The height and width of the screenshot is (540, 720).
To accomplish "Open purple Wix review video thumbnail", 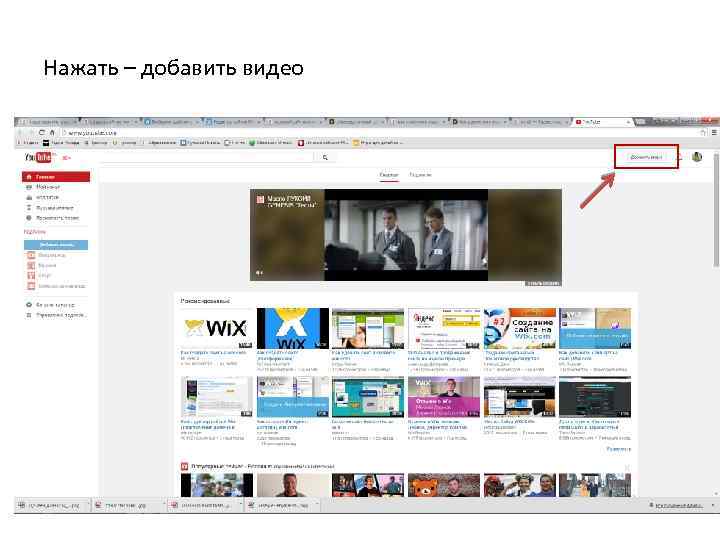I will pos(444,397).
